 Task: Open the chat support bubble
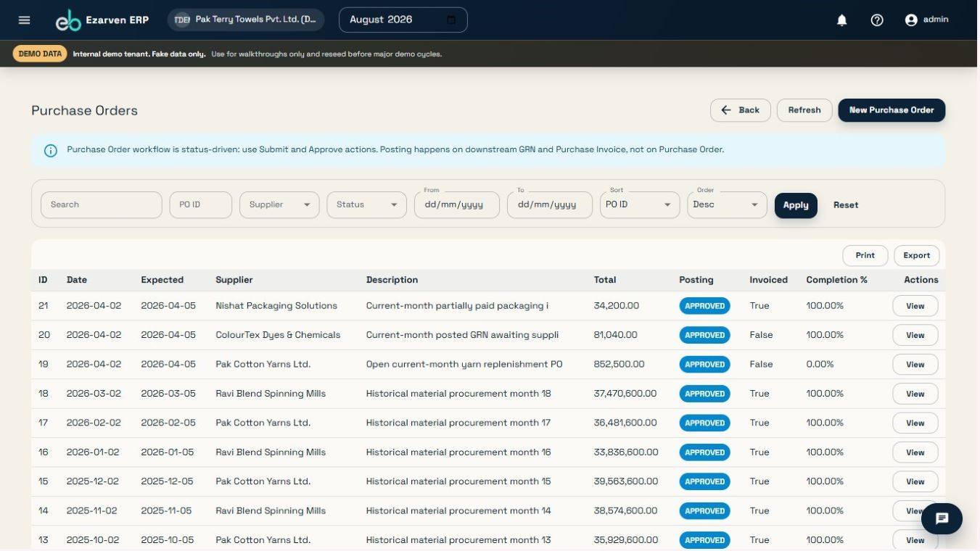click(942, 518)
